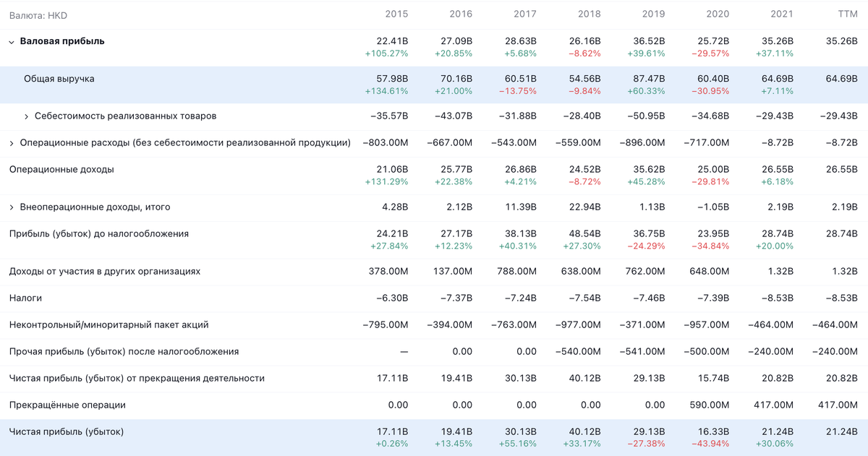This screenshot has width=868, height=456.
Task: Click Чистая прибыль от прекращения деятельности label
Action: 137,379
